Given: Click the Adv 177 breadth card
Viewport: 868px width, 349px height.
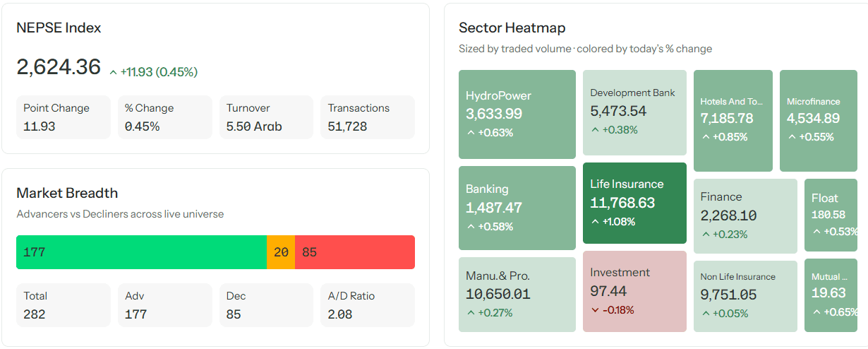Looking at the screenshot, I should pos(165,305).
